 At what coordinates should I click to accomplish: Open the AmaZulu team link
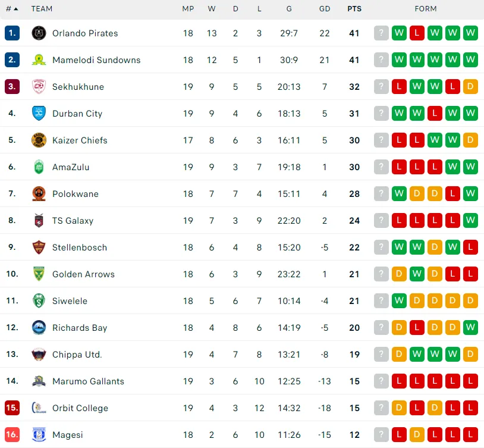pyautogui.click(x=71, y=167)
